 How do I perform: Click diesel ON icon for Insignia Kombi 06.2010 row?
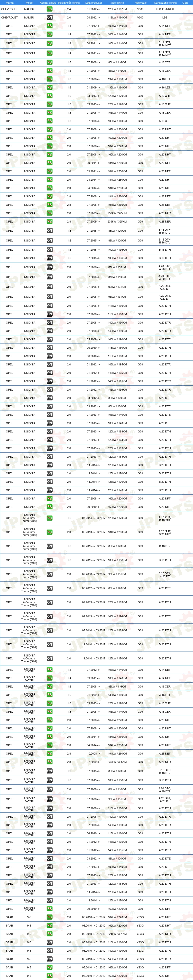[50, 833]
